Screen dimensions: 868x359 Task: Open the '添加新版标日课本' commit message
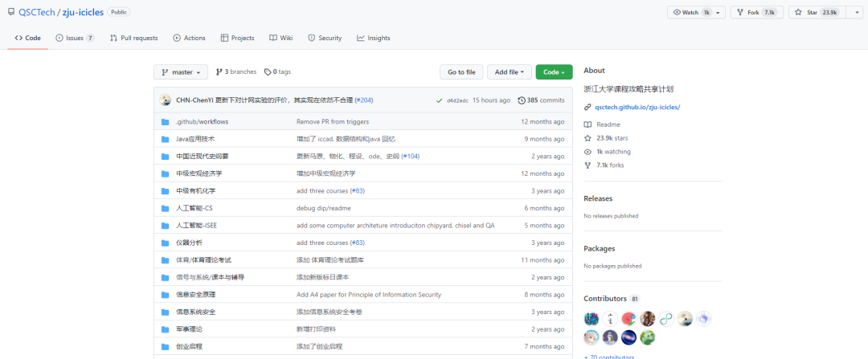point(323,277)
